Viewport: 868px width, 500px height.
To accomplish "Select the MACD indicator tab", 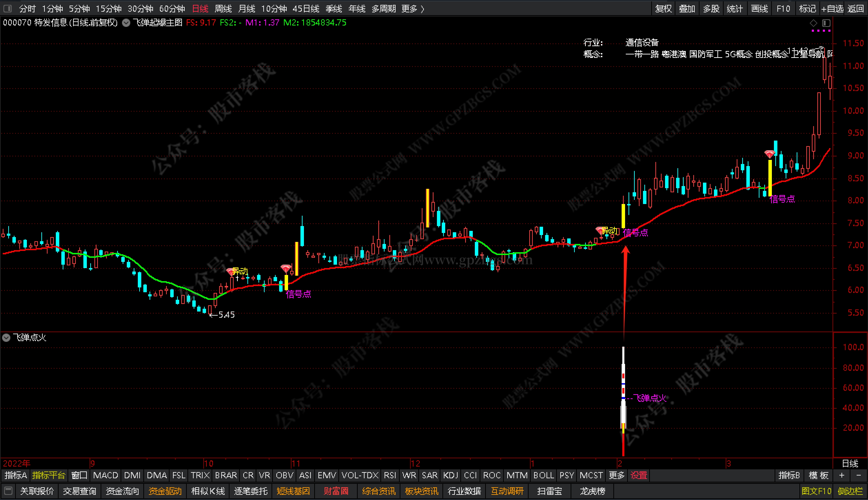I will point(105,475).
